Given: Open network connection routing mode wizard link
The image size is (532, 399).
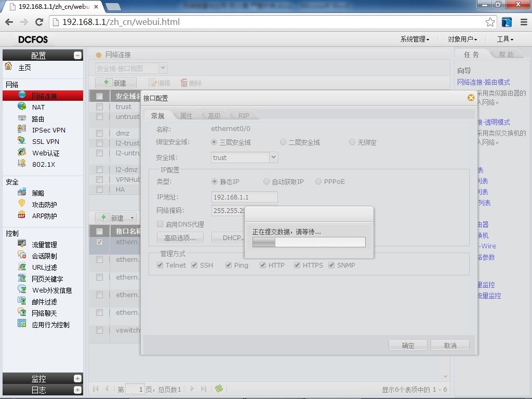Looking at the screenshot, I should coord(484,82).
